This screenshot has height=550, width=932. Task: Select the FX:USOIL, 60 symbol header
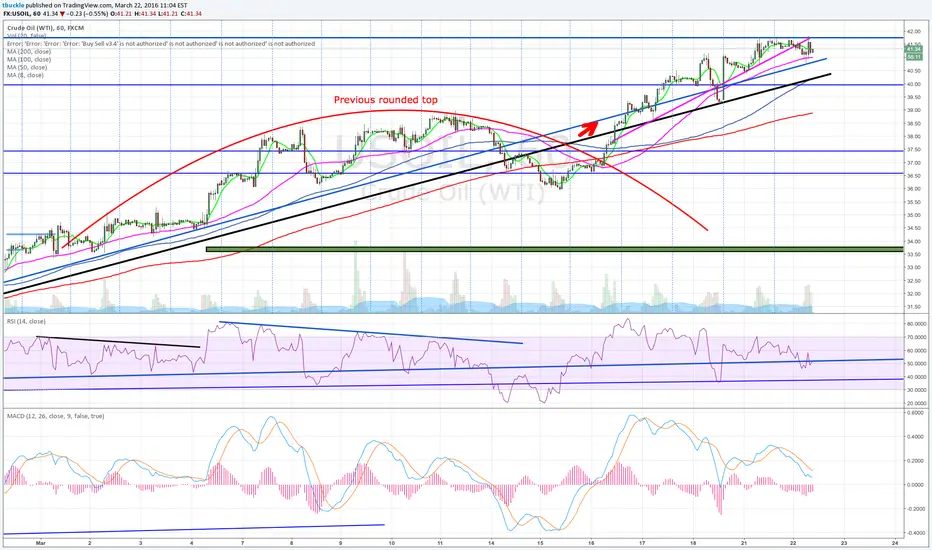pos(22,12)
